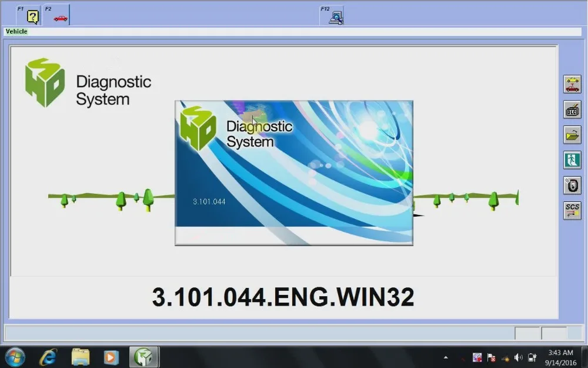Click the SCS short-circuit mode icon
Image resolution: width=588 pixels, height=368 pixels.
coord(572,211)
